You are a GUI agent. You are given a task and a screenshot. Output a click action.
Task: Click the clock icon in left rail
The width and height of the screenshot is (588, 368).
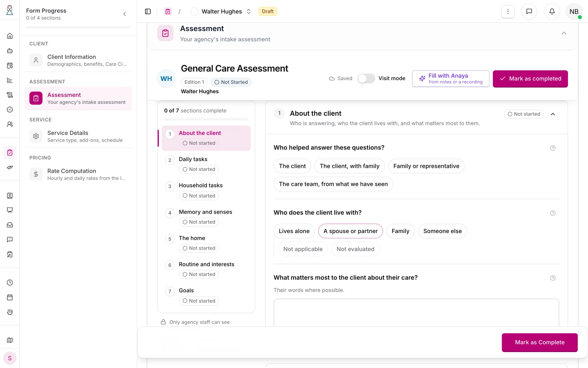click(x=10, y=283)
